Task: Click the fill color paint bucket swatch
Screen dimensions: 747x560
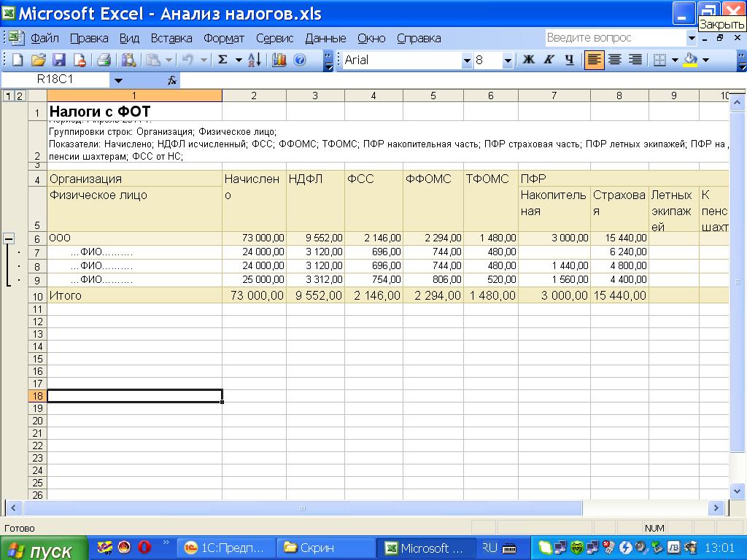Action: (x=690, y=61)
